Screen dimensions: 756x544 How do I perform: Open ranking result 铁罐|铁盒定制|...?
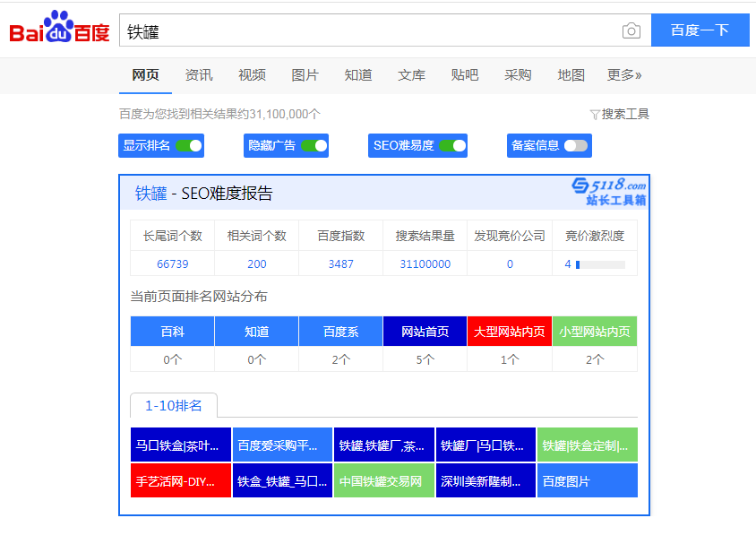588,445
